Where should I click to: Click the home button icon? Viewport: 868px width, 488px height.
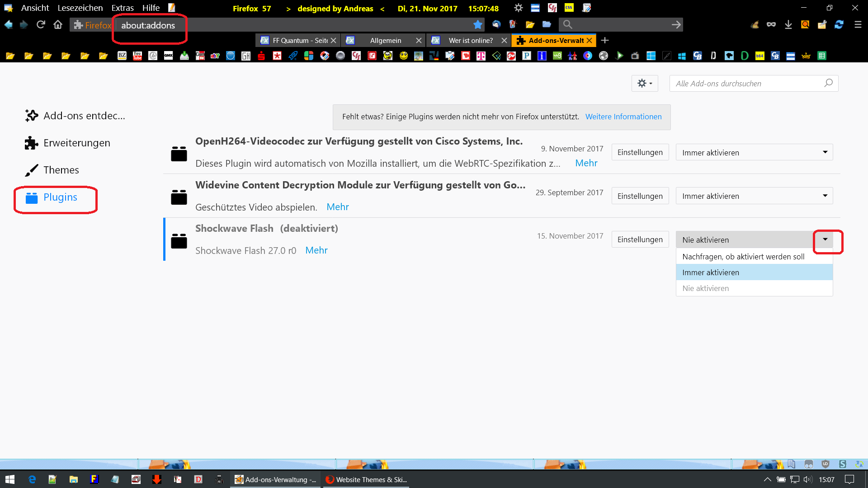[x=58, y=24]
